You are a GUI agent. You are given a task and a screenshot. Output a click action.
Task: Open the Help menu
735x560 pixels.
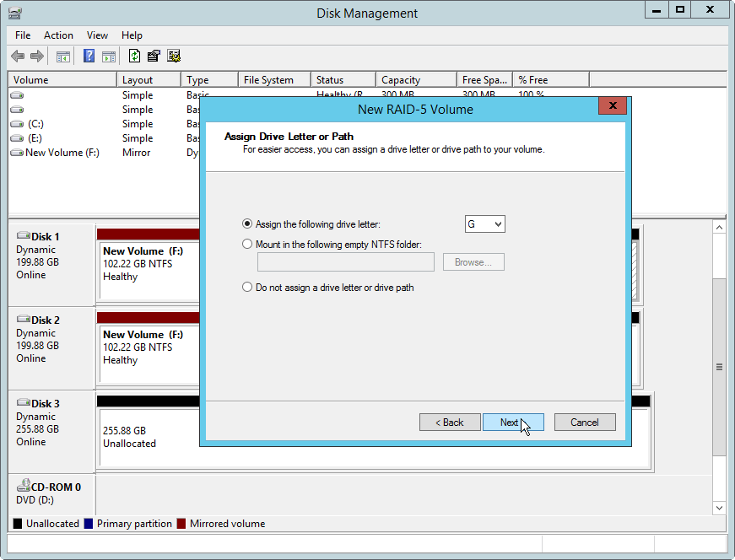point(132,35)
